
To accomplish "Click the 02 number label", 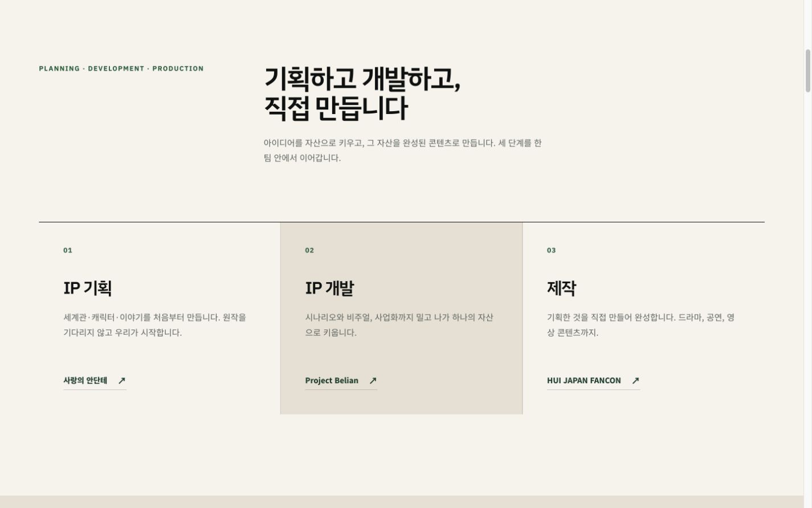I will pyautogui.click(x=309, y=250).
